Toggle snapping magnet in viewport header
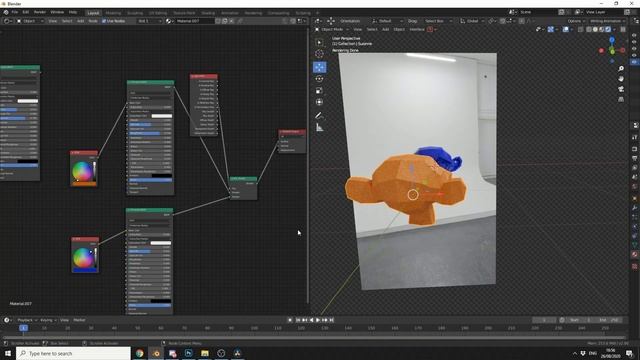The image size is (640, 360). click(503, 21)
